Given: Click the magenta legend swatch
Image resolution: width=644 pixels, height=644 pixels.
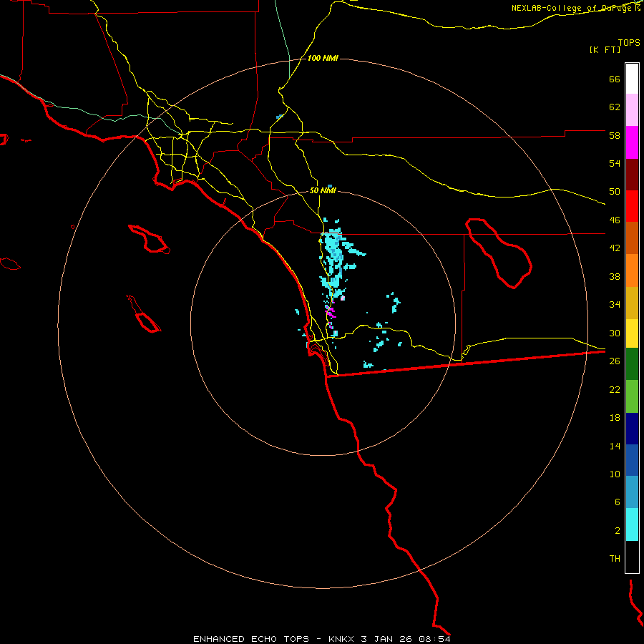Looking at the screenshot, I should point(632,142).
